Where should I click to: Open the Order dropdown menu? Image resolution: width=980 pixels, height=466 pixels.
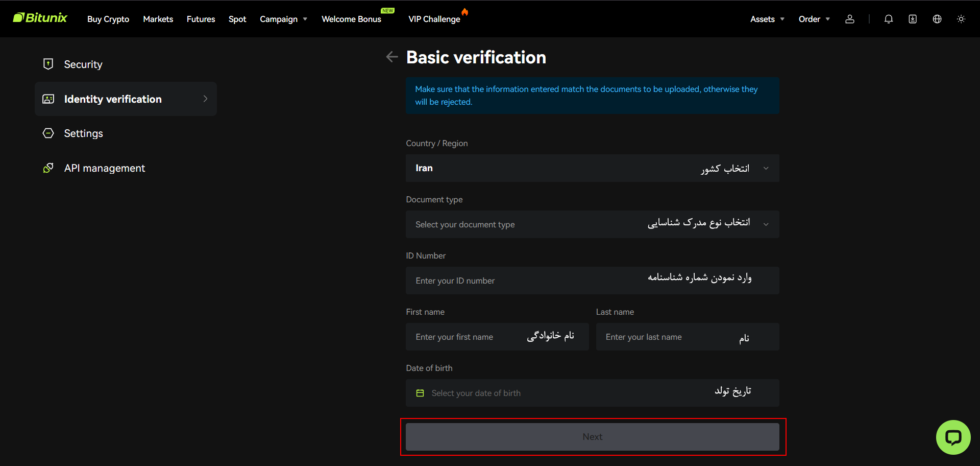click(x=814, y=19)
